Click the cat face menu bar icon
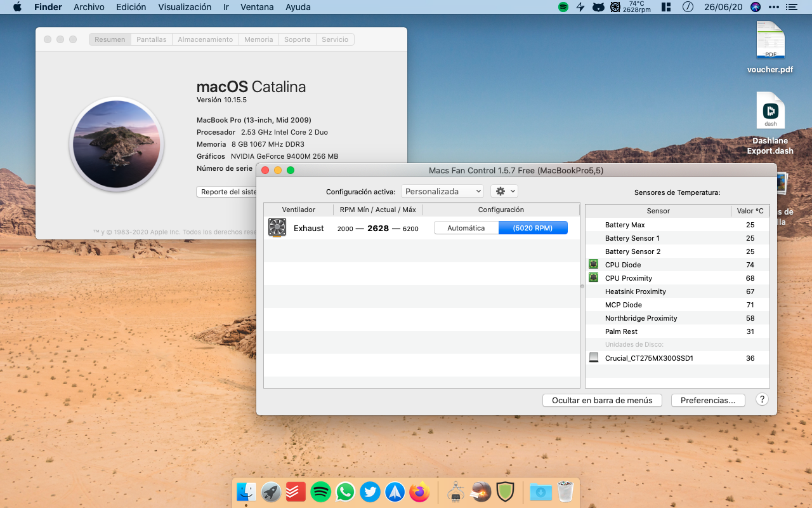 point(598,7)
